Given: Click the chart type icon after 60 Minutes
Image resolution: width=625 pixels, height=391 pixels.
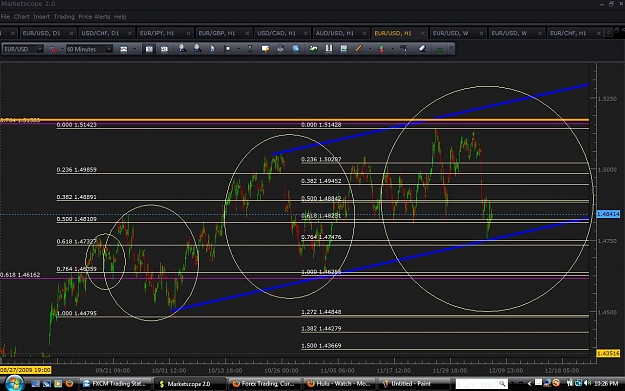Looking at the screenshot, I should coord(124,49).
